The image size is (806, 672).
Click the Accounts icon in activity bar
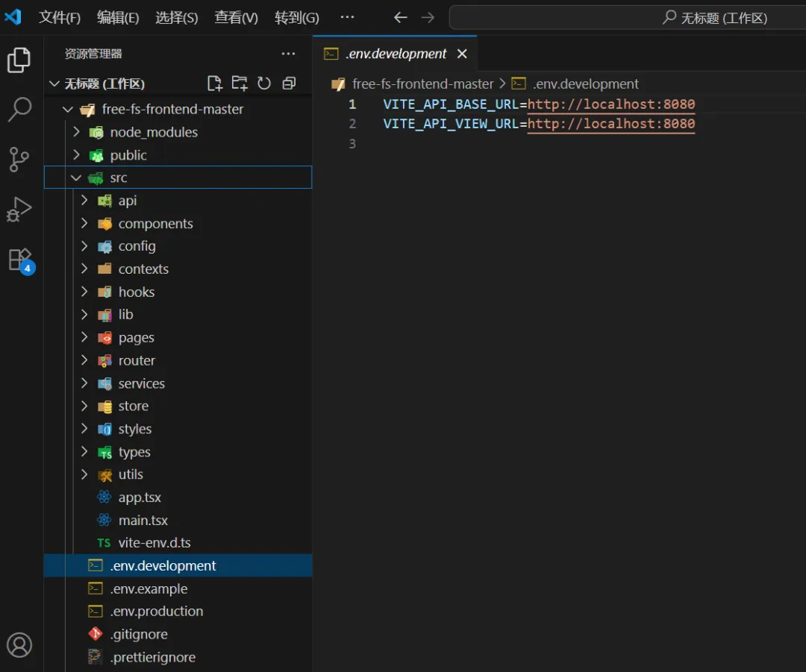click(19, 644)
